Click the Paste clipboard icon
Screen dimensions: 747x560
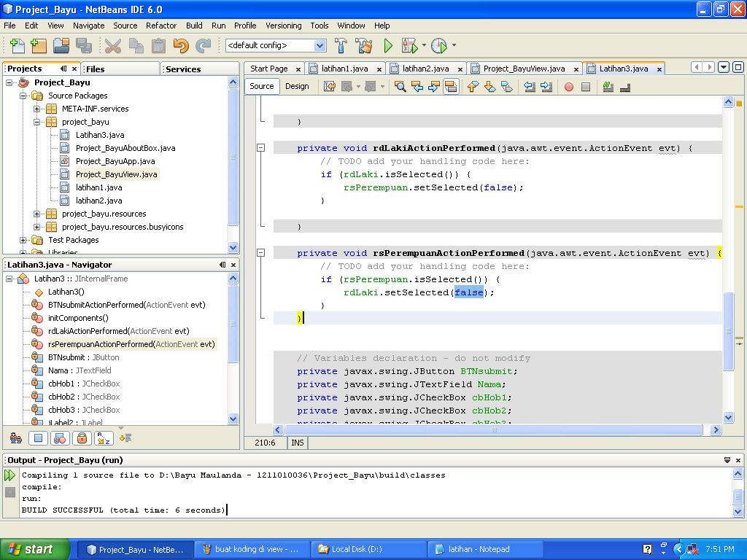click(158, 46)
